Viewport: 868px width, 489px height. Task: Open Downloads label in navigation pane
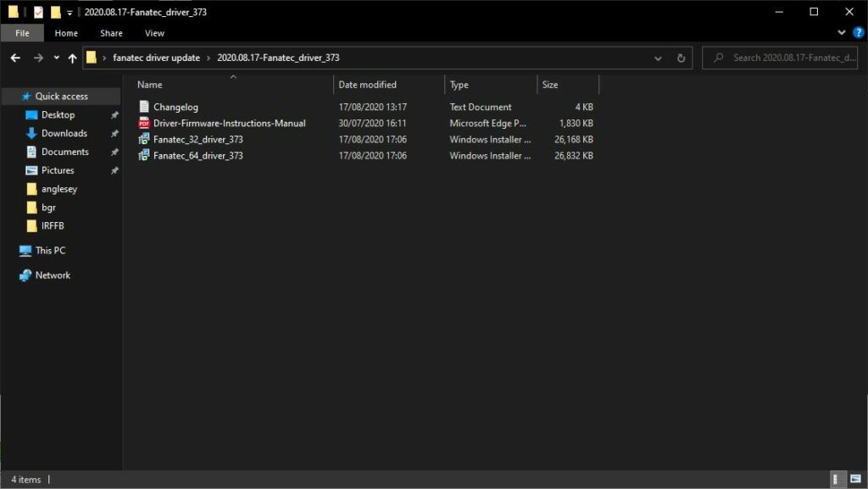64,133
